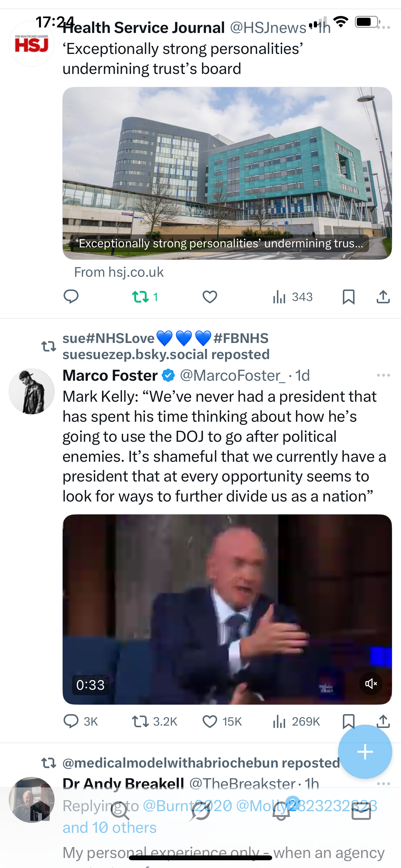
Task: Open the @MarcoFoster_ handle link
Action: [x=232, y=375]
